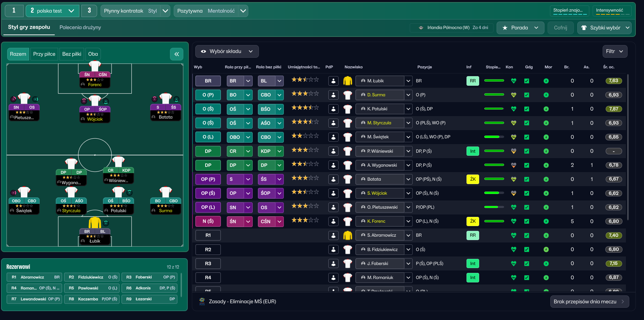Open Brak przepisów dnia meczu button
The width and height of the screenshot is (644, 320).
pyautogui.click(x=589, y=302)
